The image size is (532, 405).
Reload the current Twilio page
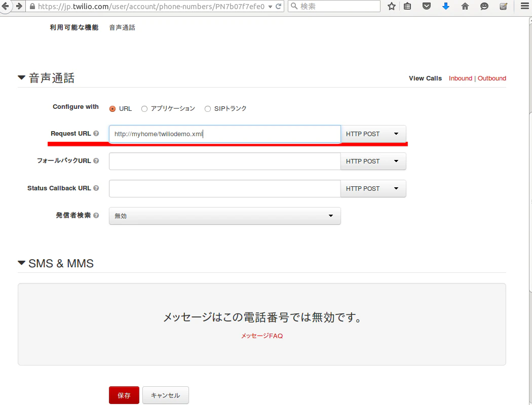pos(279,6)
